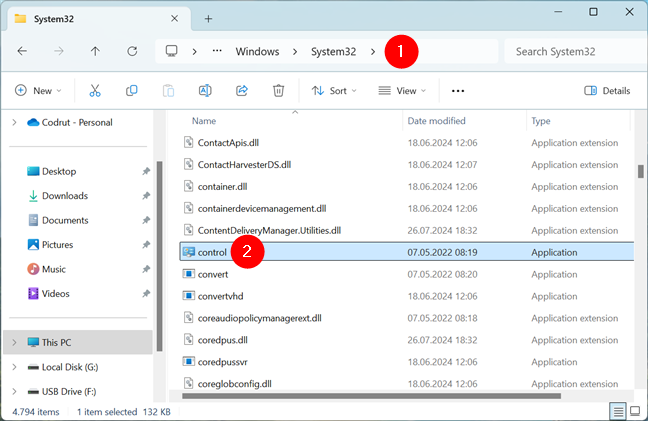
Task: Select the coreglobconfig.dll file
Action: point(235,383)
